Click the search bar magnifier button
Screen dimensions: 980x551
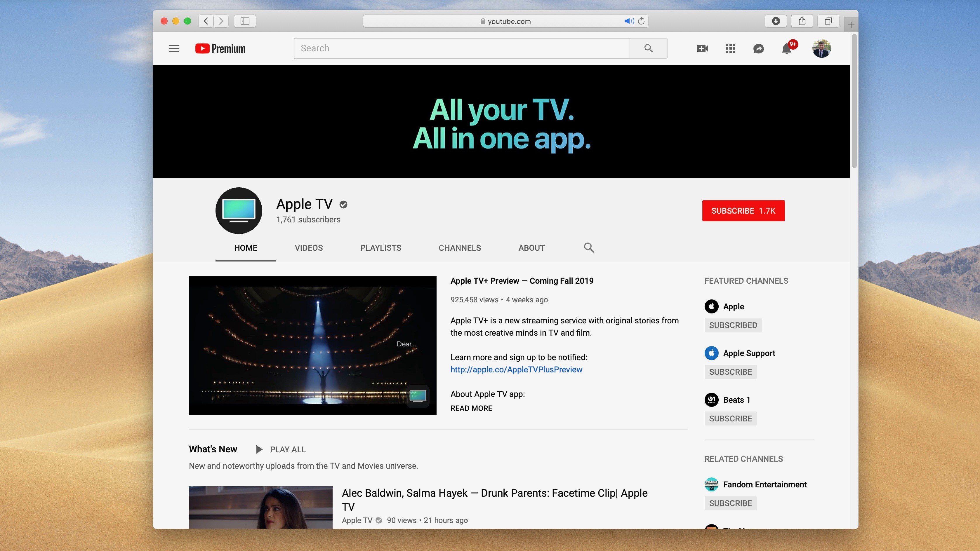tap(648, 48)
